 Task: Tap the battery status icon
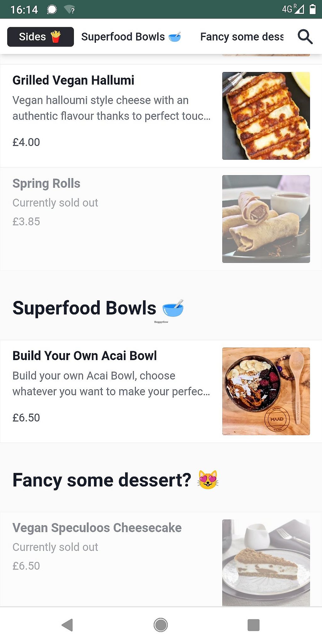point(313,9)
